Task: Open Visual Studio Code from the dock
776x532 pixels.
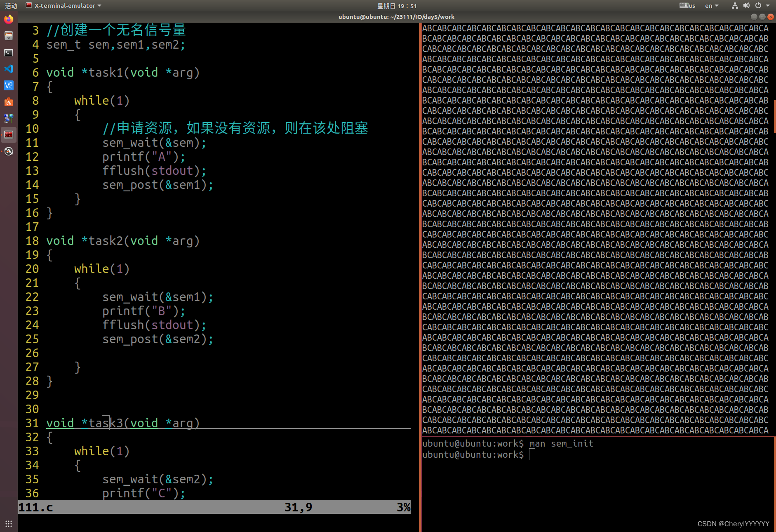Action: click(x=9, y=69)
